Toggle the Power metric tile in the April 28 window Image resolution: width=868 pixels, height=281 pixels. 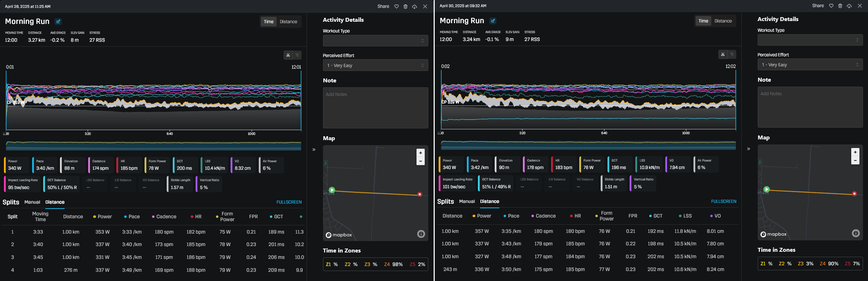(x=17, y=165)
